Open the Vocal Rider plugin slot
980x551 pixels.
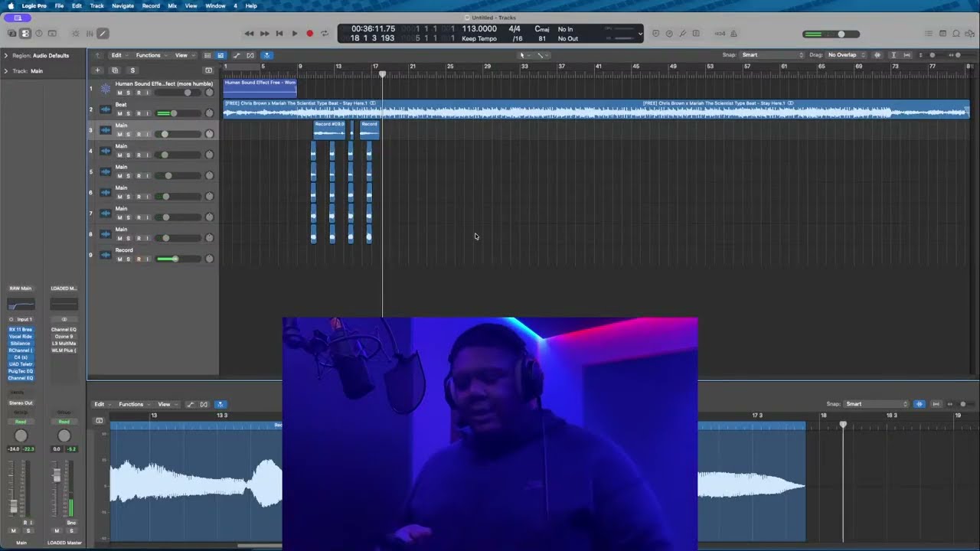(x=21, y=337)
